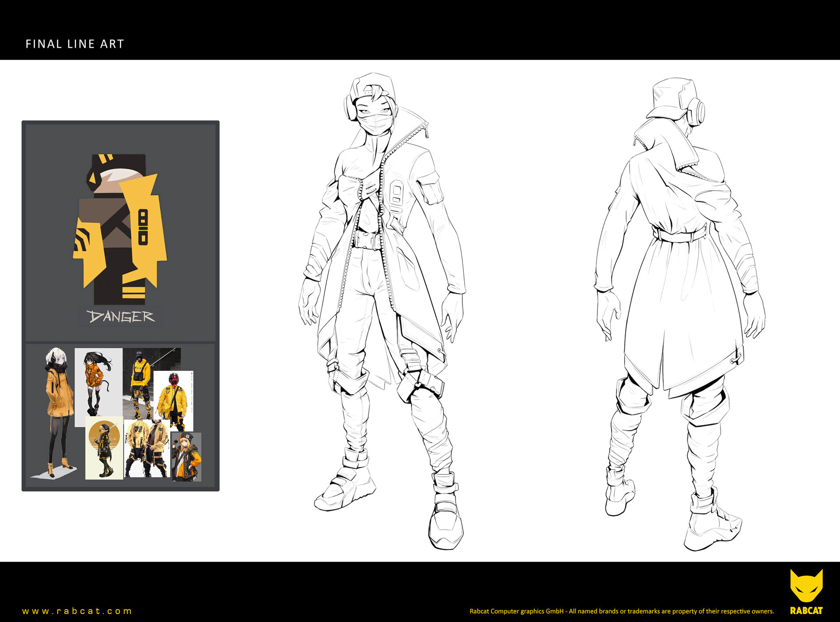This screenshot has width=840, height=622.
Task: Open the two models yellow jackets reference
Action: pyautogui.click(x=147, y=449)
